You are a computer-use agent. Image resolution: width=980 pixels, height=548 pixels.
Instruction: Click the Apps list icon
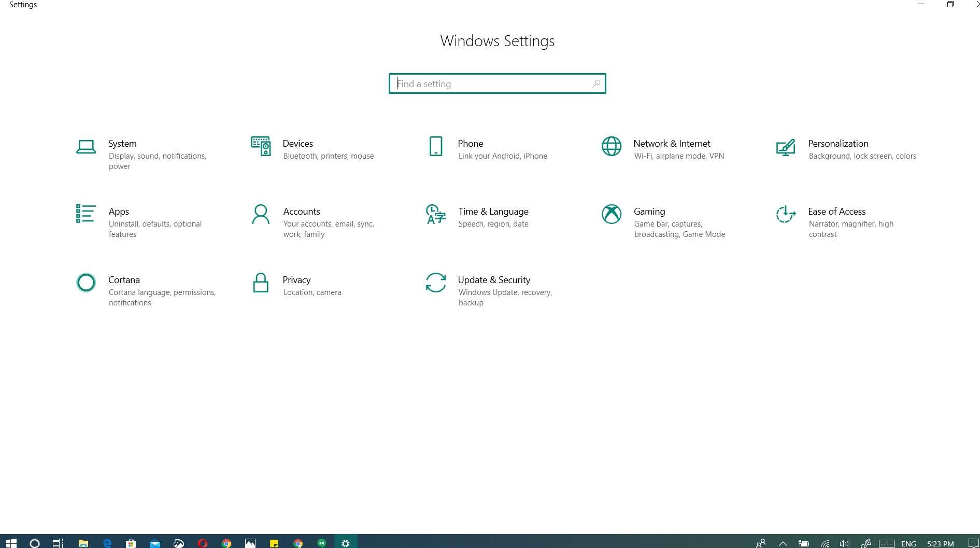[86, 214]
